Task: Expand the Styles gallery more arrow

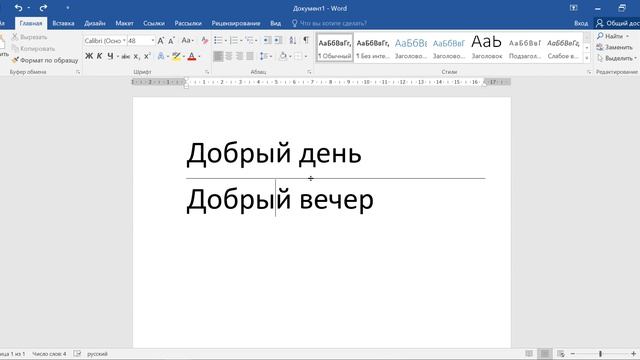Action: click(x=587, y=58)
